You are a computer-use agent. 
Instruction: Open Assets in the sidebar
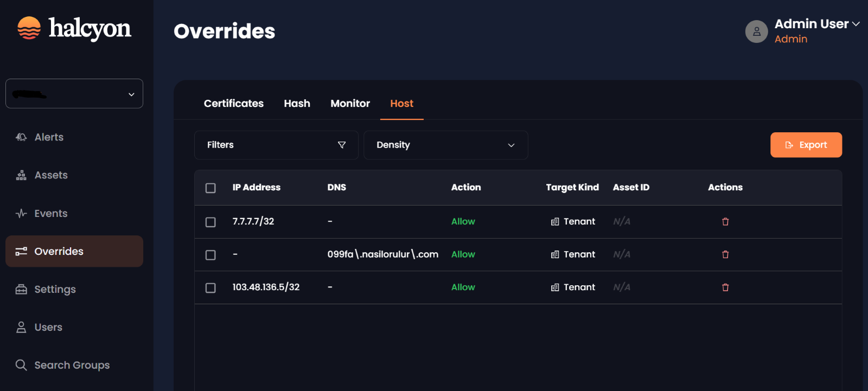(x=74, y=175)
